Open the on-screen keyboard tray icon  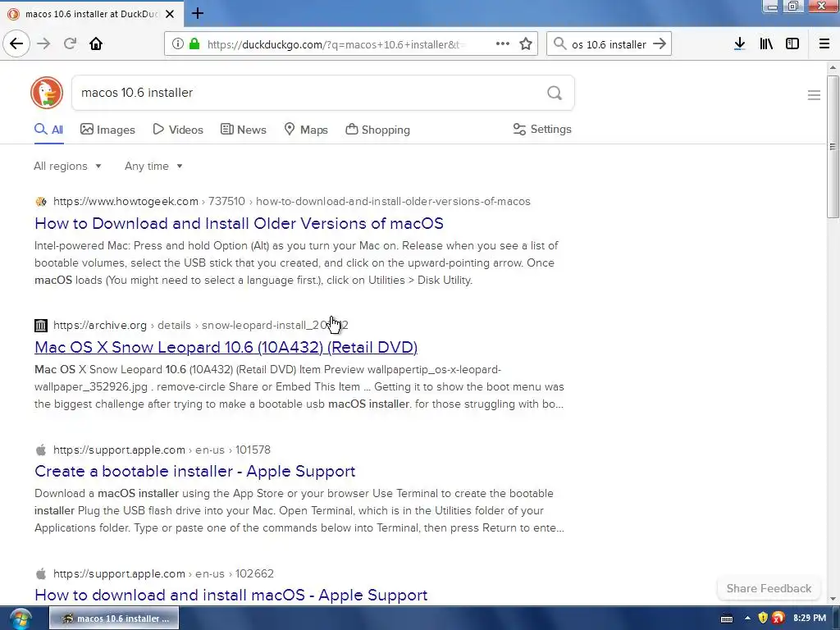[x=727, y=619]
